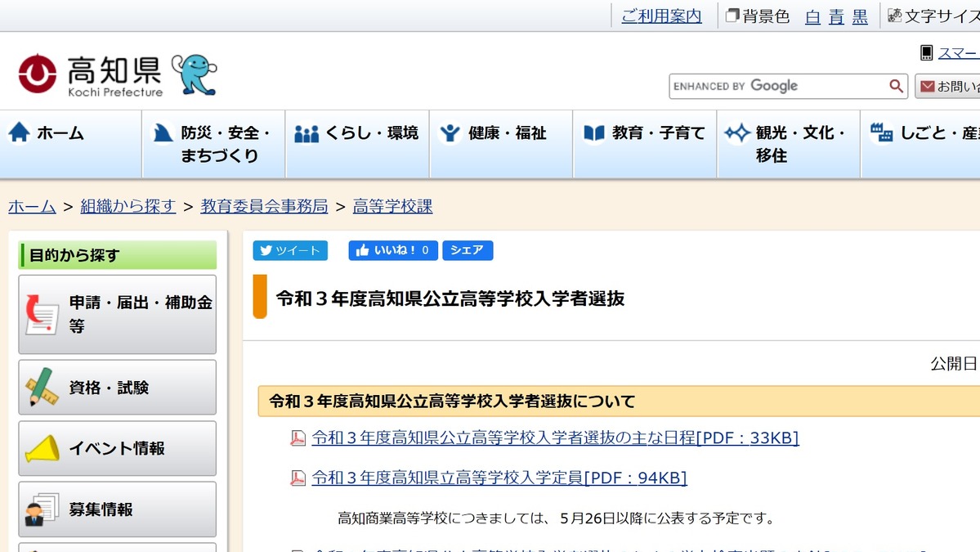
Task: Go to ホーム in breadcrumb
Action: click(x=32, y=206)
